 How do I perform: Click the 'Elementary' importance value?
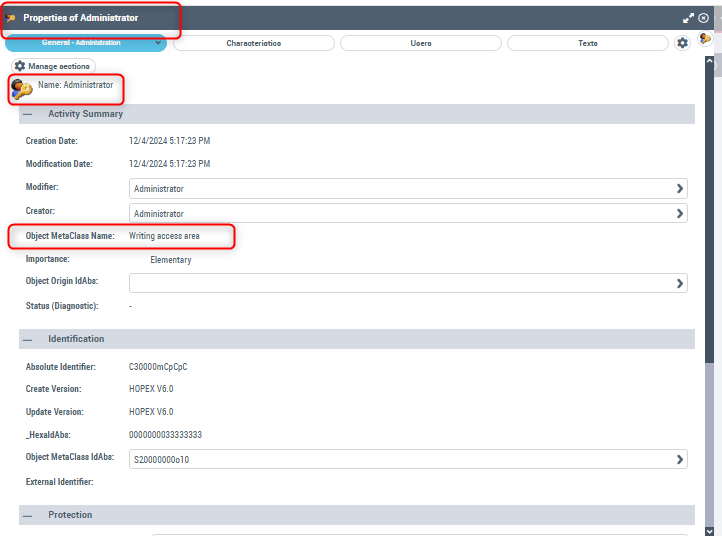pos(171,260)
